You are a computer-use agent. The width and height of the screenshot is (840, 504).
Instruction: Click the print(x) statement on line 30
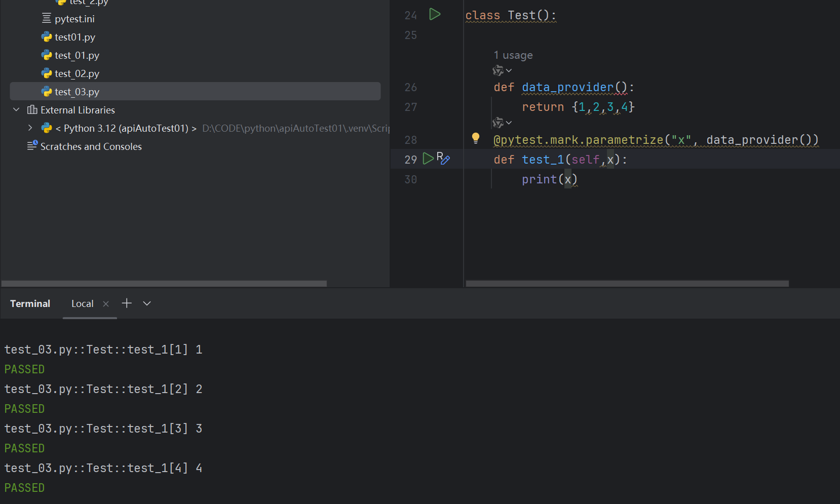point(550,179)
